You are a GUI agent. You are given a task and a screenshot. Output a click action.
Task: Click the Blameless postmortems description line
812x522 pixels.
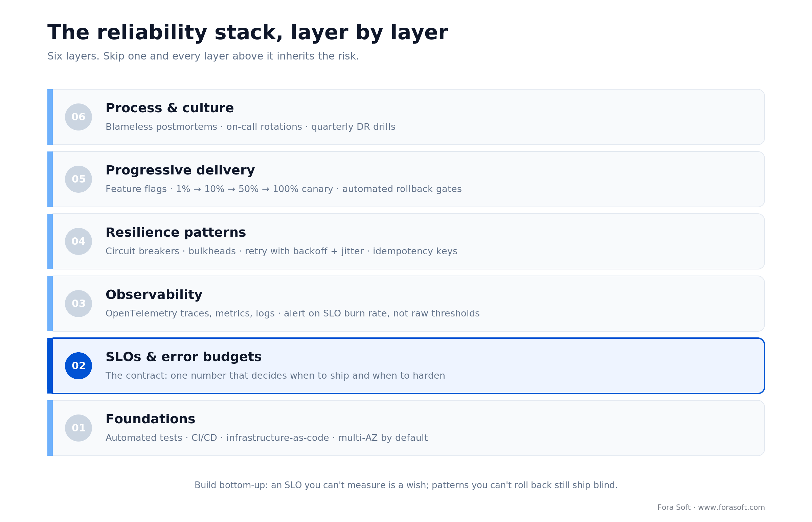pyautogui.click(x=250, y=127)
